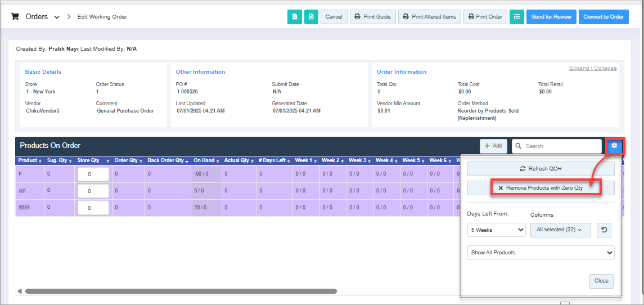This screenshot has width=644, height=305.
Task: Click the Convert to Order button
Action: 603,17
